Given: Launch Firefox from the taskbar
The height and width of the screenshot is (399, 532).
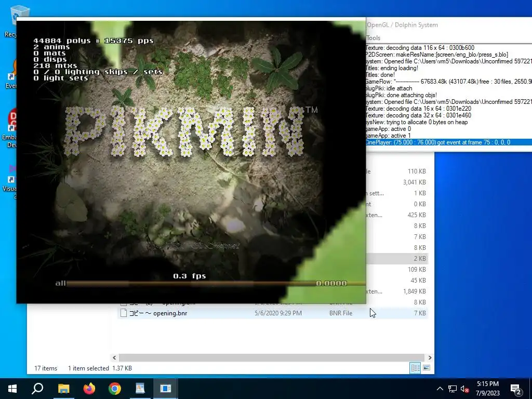Looking at the screenshot, I should coord(89,389).
